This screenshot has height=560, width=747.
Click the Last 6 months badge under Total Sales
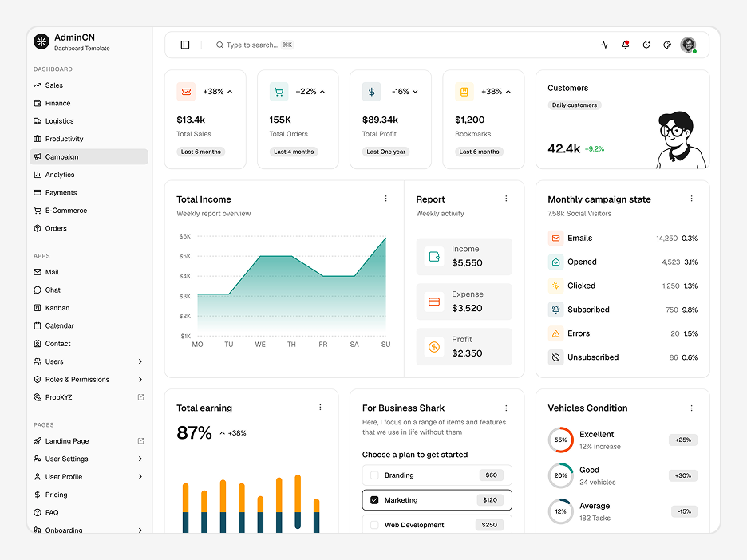[200, 152]
